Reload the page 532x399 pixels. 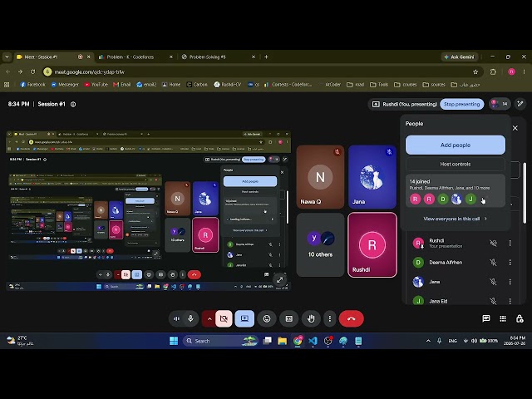[x=32, y=72]
